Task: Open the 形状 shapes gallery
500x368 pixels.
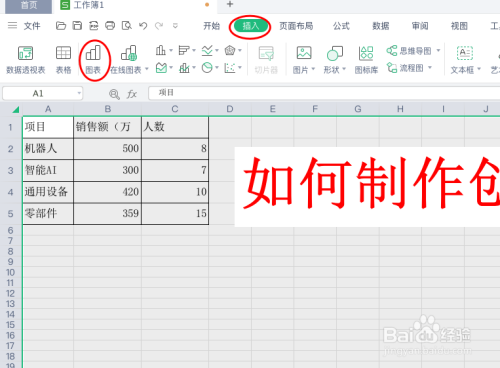Action: (335, 60)
